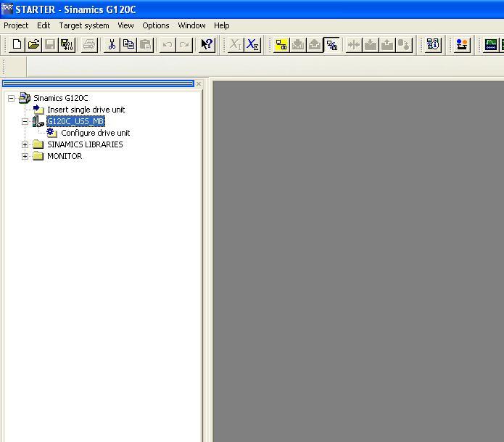Open the control panel icon with orange figure

click(462, 44)
